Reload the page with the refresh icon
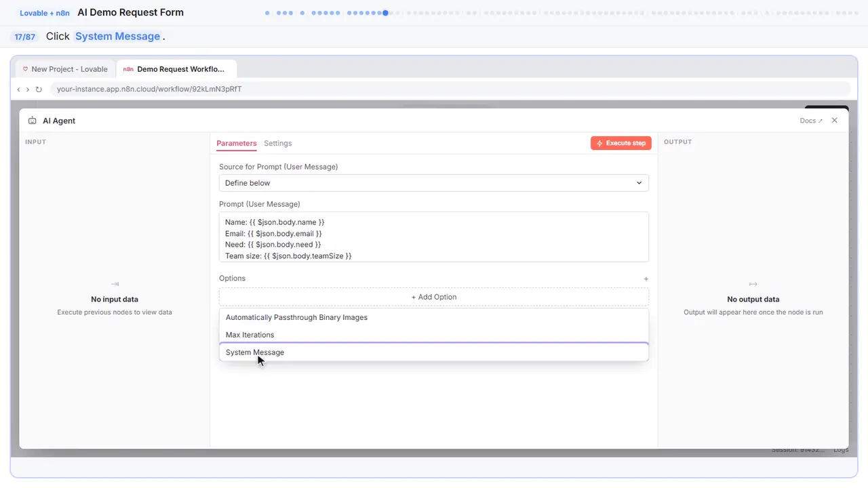This screenshot has height=488, width=868. click(39, 89)
